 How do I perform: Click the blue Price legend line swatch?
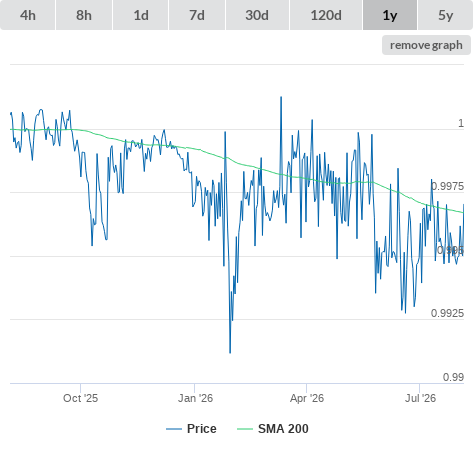coord(174,429)
